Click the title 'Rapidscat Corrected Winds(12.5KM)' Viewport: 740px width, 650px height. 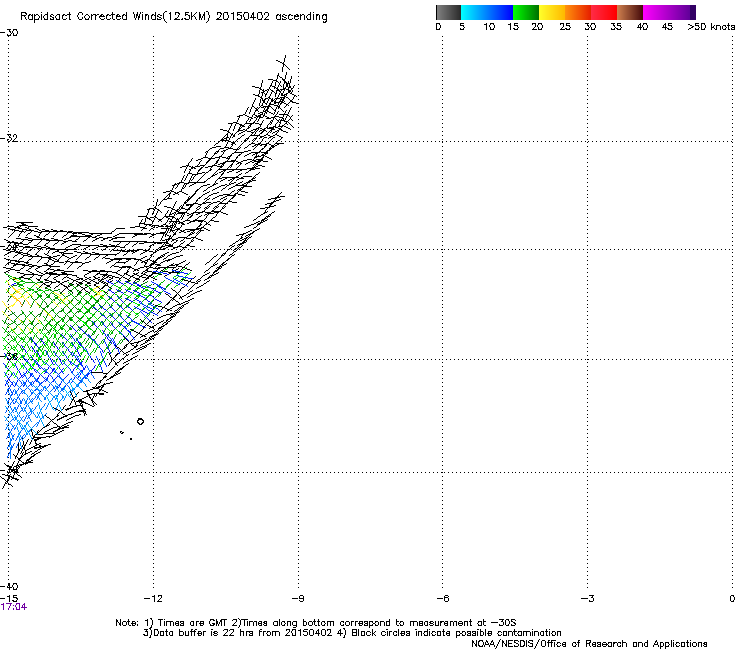[115, 17]
